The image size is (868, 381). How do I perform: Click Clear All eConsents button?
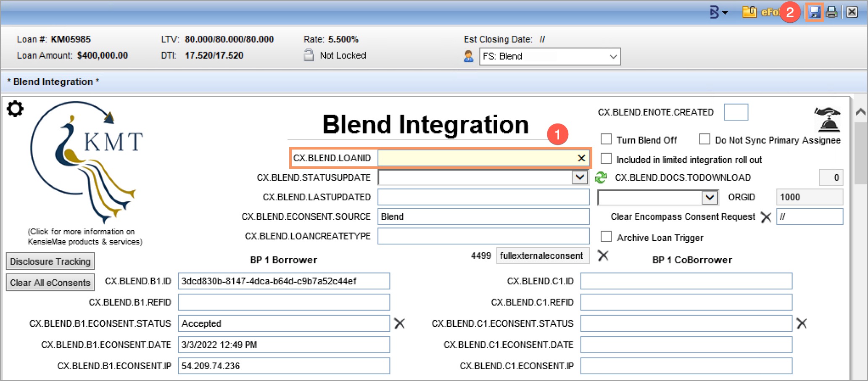click(x=50, y=283)
